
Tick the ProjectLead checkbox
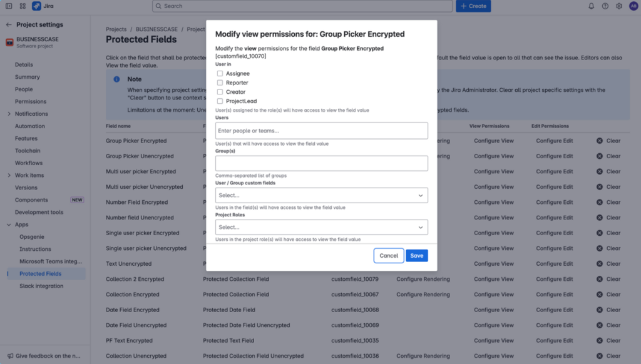(x=220, y=101)
